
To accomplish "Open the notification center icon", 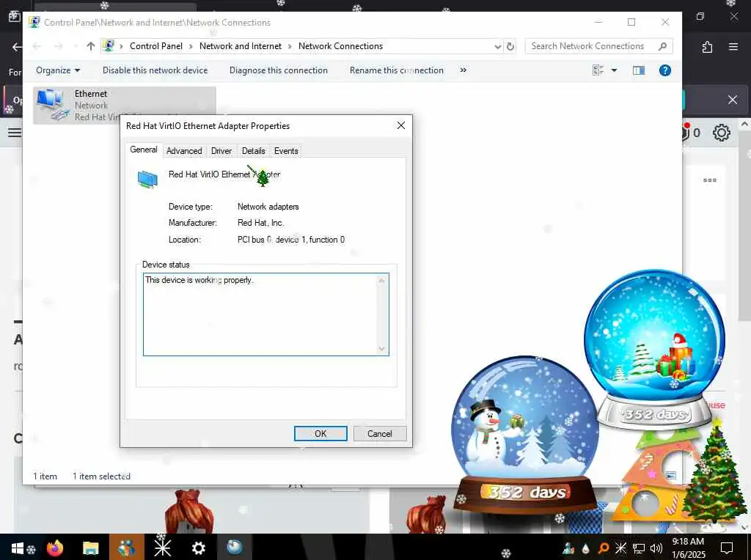I will pos(727,548).
